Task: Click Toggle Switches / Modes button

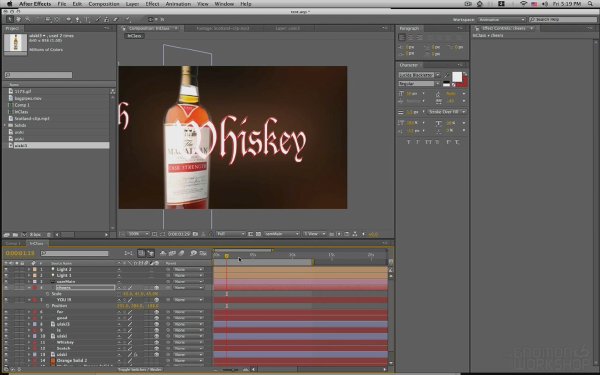Action: click(140, 370)
